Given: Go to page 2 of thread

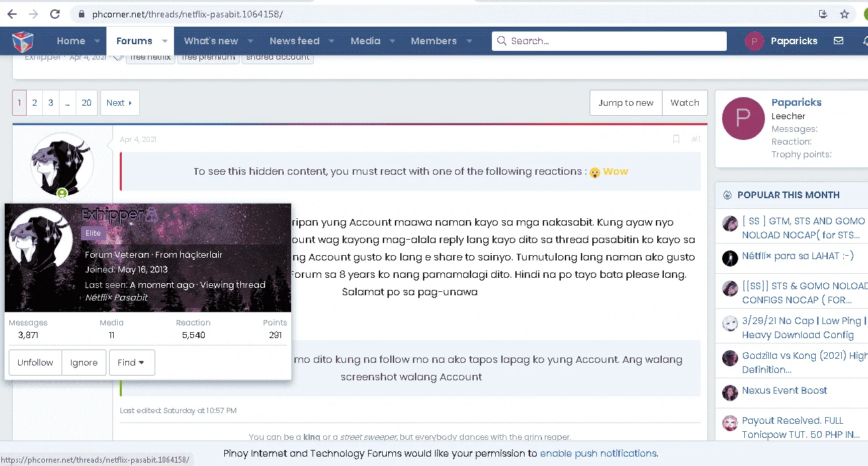Looking at the screenshot, I should [35, 102].
